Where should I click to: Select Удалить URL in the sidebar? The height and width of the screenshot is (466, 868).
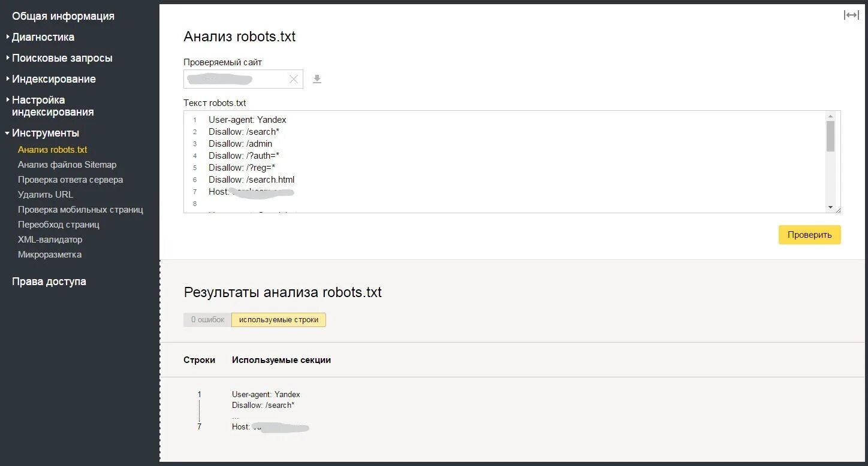point(46,195)
